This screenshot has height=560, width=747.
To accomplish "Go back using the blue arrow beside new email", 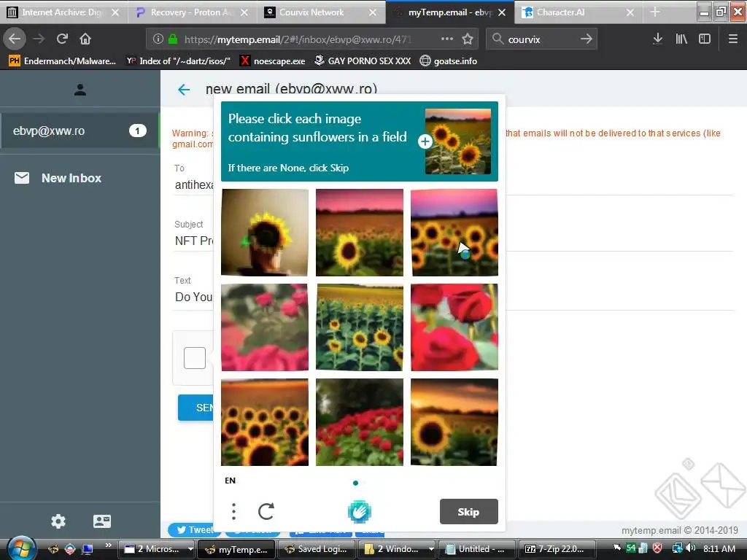I will tap(184, 90).
